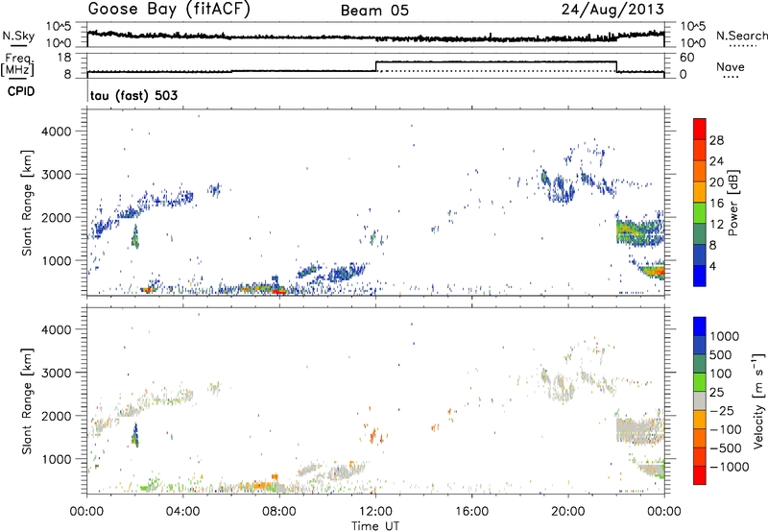Click the "Goose Bay (fitACF)" title
Screen dimensions: 768x532
(x=169, y=10)
